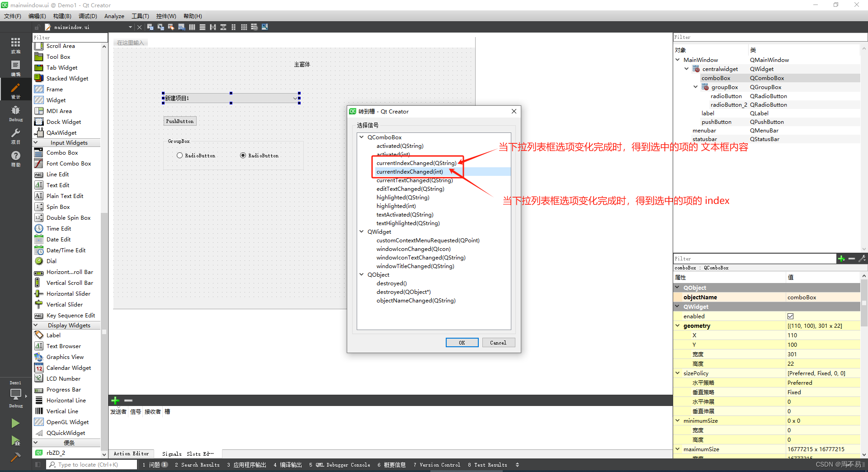The height and width of the screenshot is (472, 868).
Task: Open the Analyze menu
Action: click(114, 16)
